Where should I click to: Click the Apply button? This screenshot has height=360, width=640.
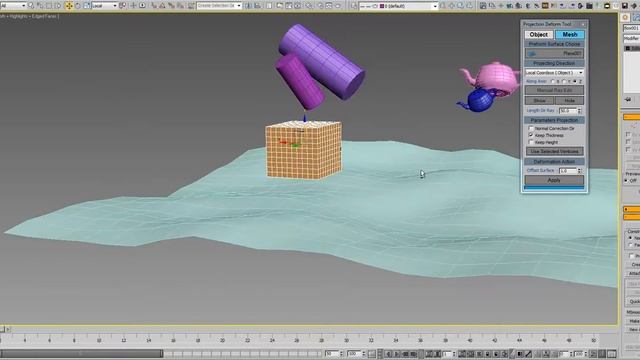pos(554,180)
